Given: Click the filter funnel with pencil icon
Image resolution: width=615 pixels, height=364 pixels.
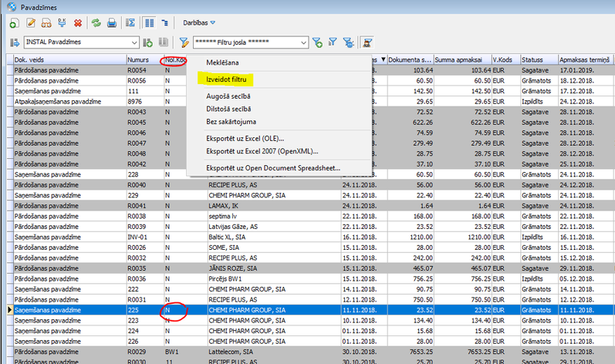Looking at the screenshot, I should [184, 42].
